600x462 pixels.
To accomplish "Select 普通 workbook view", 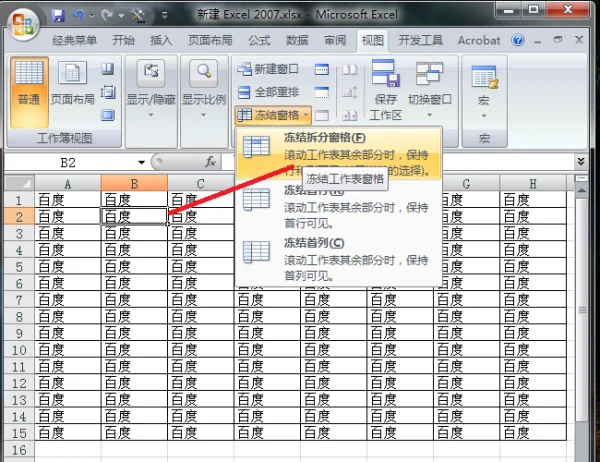I will pyautogui.click(x=29, y=92).
